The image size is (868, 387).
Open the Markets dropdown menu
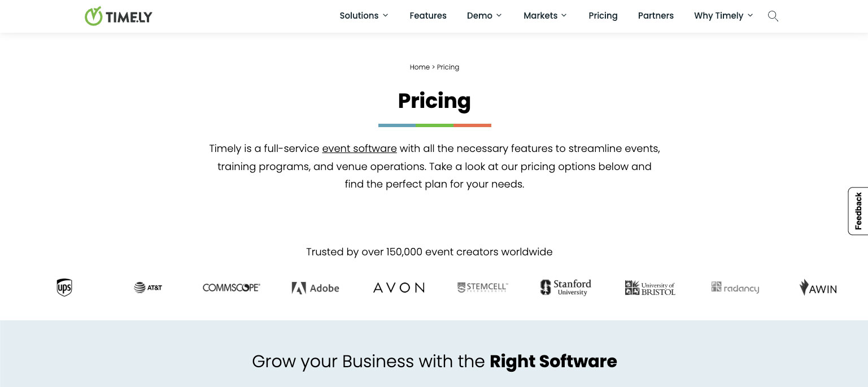545,16
